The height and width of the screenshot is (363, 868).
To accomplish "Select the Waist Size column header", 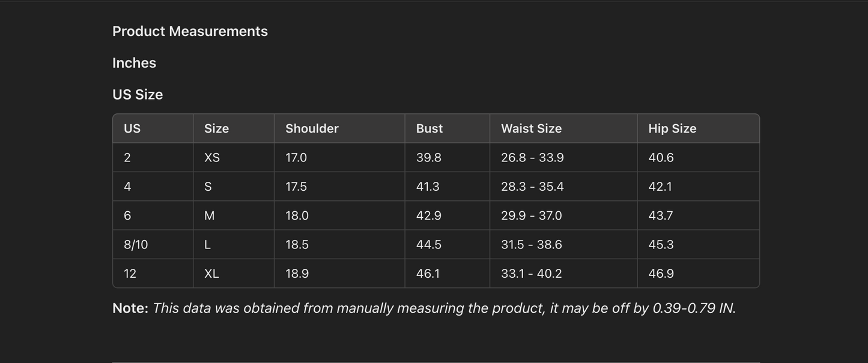I will 531,128.
